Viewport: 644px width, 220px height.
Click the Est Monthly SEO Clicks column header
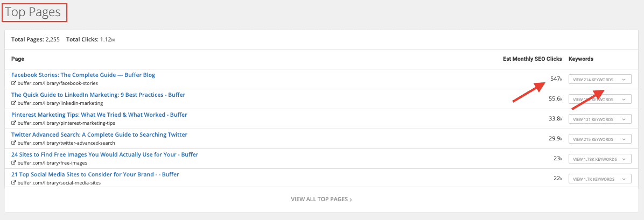(532, 59)
